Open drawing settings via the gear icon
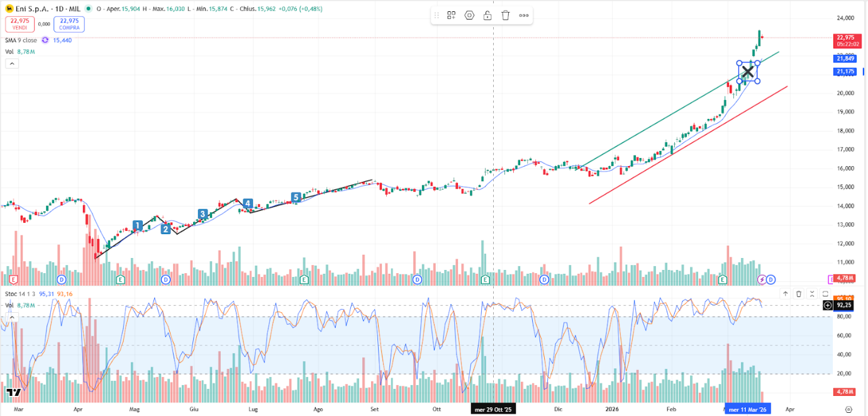Viewport: 868px width, 416px height. coord(469,14)
